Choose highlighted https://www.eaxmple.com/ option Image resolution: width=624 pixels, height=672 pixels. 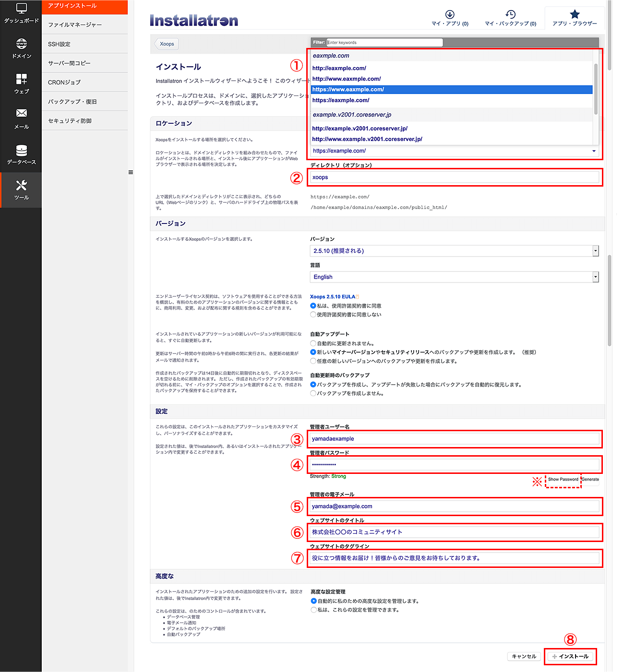coord(451,89)
